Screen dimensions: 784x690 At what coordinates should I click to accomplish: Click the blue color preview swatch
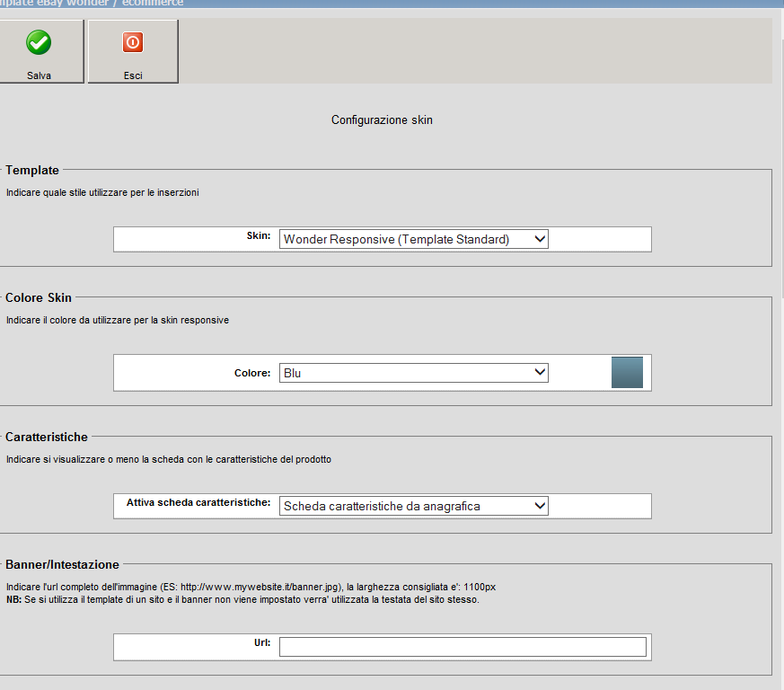[x=627, y=372]
